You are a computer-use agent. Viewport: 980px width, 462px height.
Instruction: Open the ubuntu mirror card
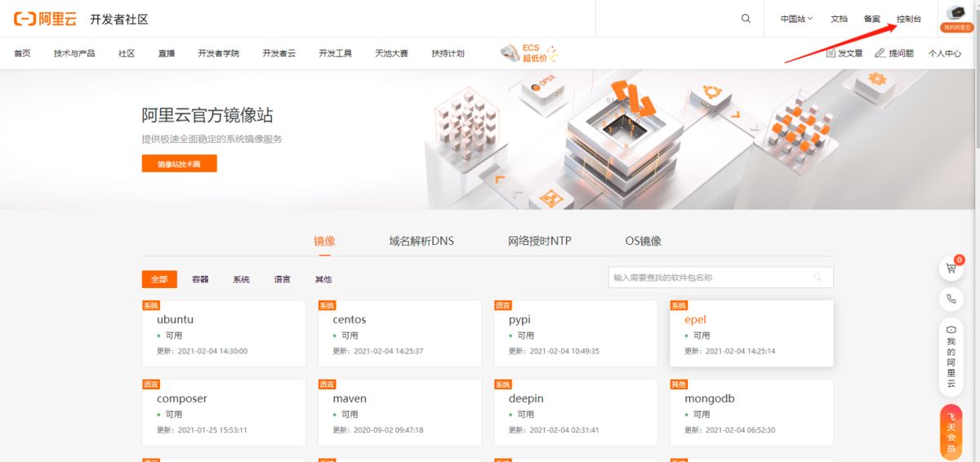pos(224,334)
